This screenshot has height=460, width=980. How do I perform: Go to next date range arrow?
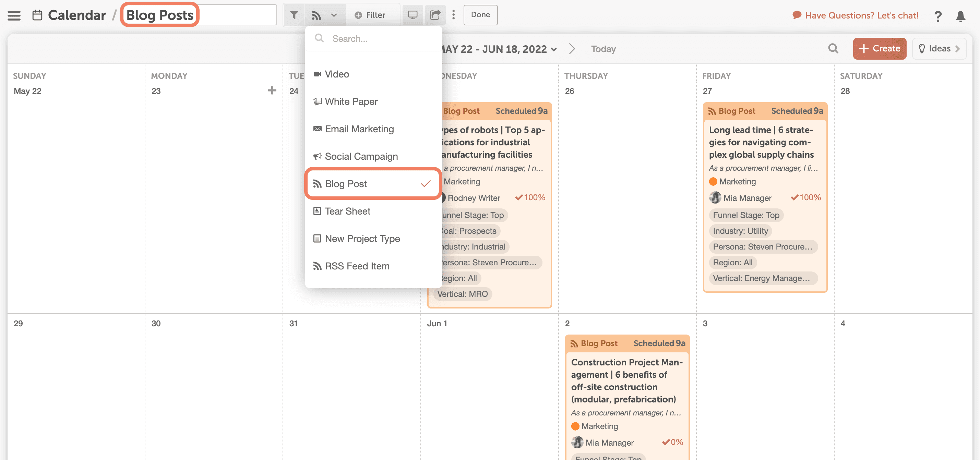(571, 49)
